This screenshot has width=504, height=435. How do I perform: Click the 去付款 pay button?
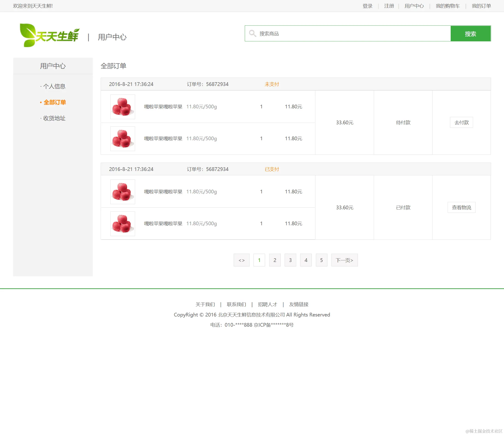tap(461, 122)
